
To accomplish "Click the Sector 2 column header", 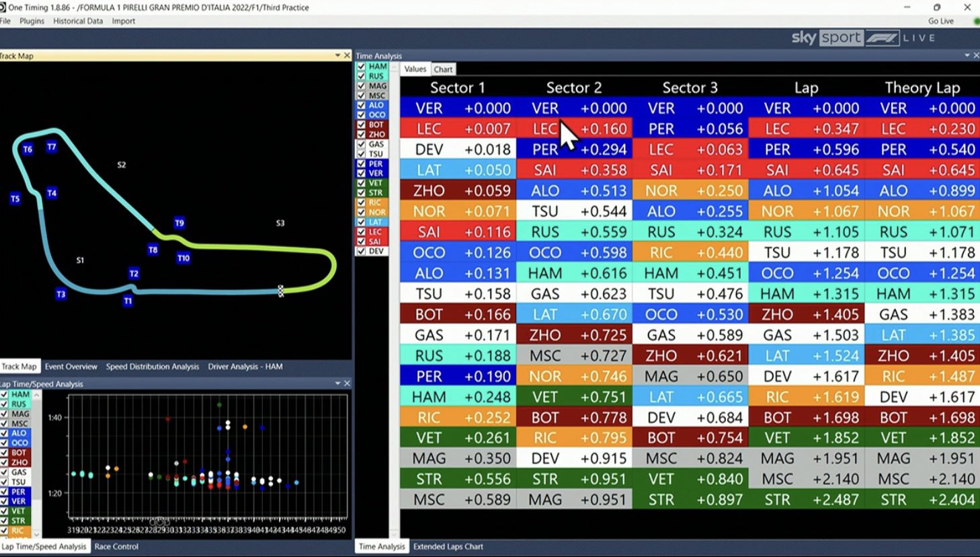I will [x=574, y=87].
